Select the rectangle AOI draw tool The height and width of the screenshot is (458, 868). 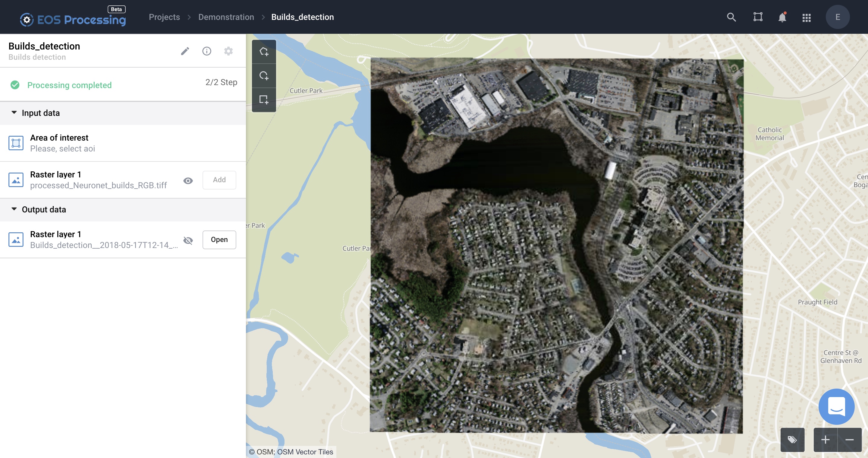264,100
